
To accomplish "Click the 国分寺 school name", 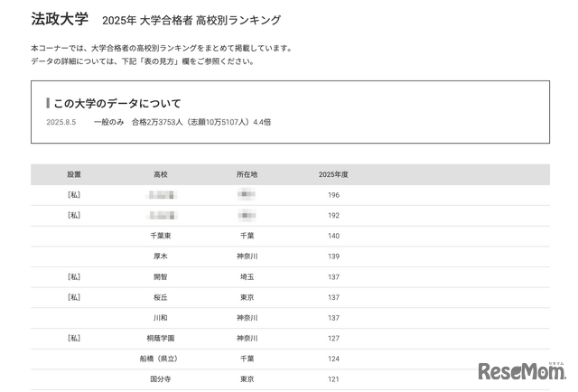I will point(160,379).
